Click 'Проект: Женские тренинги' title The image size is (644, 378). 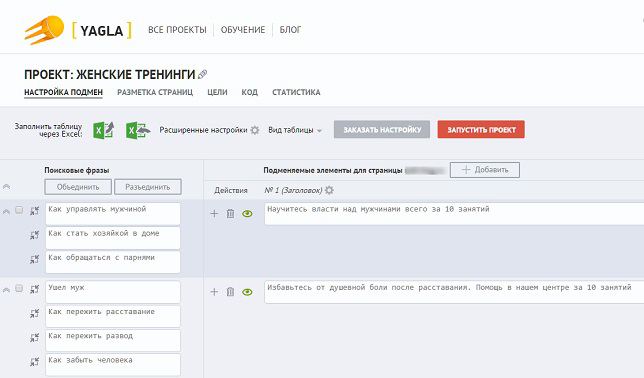pos(110,74)
